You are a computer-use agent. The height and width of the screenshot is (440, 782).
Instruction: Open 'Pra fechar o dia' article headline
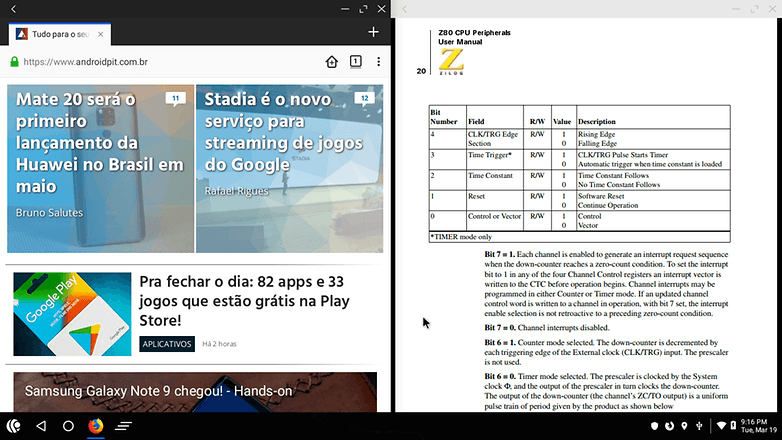[244, 301]
